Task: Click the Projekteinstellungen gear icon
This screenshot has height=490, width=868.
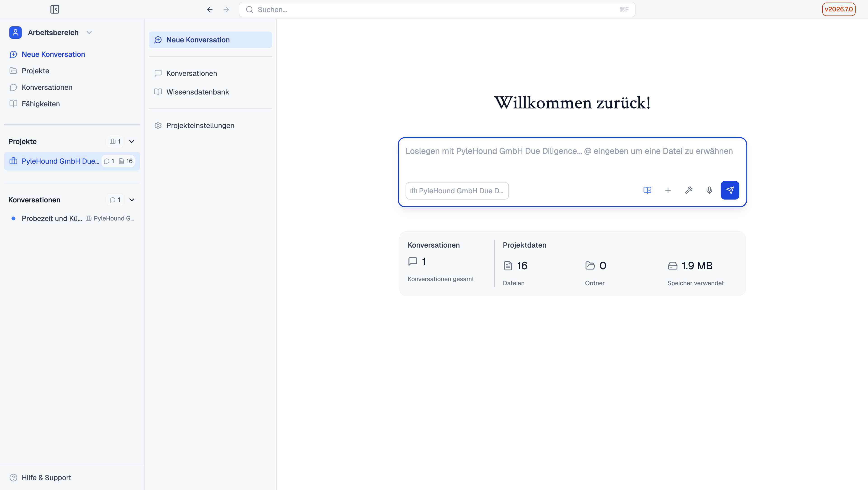Action: pos(158,125)
